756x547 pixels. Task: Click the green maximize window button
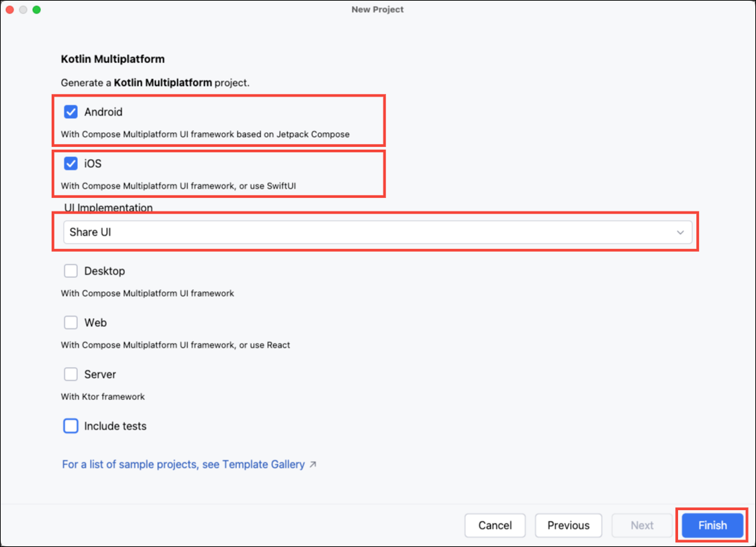pos(36,10)
